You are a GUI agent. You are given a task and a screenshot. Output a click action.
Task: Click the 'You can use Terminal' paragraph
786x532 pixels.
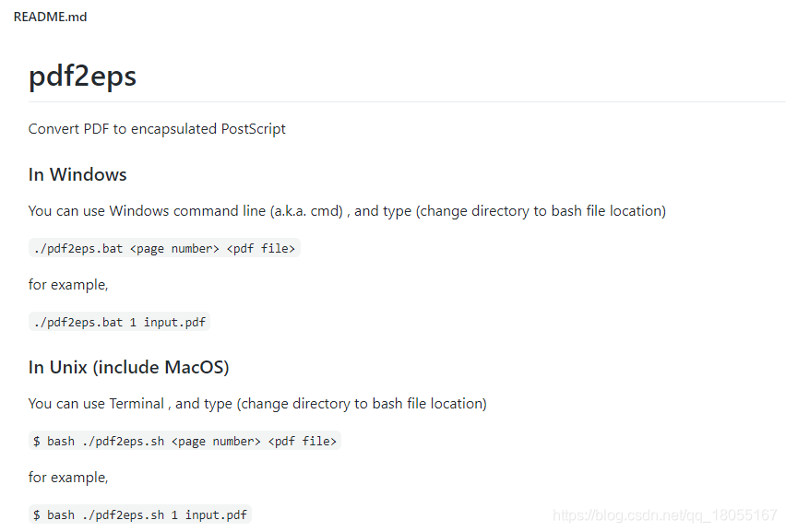(257, 404)
